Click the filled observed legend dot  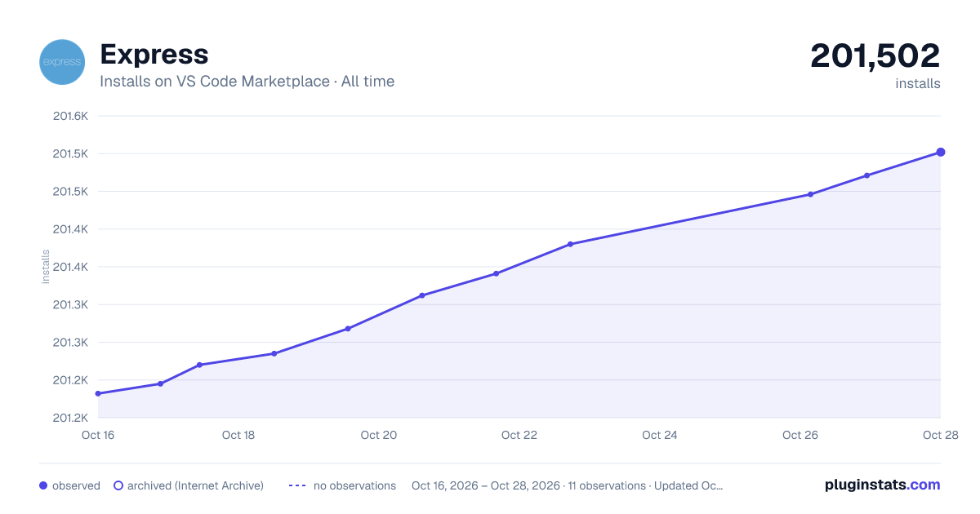(x=43, y=485)
